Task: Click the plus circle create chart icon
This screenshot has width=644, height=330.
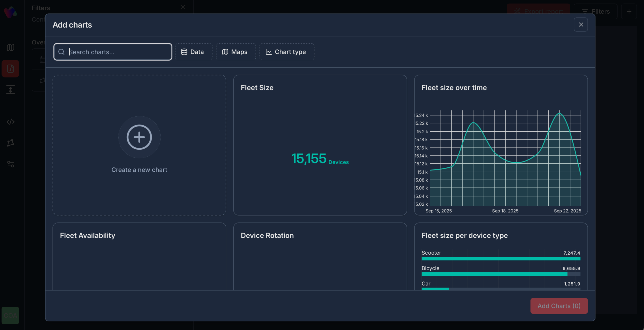Action: pyautogui.click(x=139, y=137)
